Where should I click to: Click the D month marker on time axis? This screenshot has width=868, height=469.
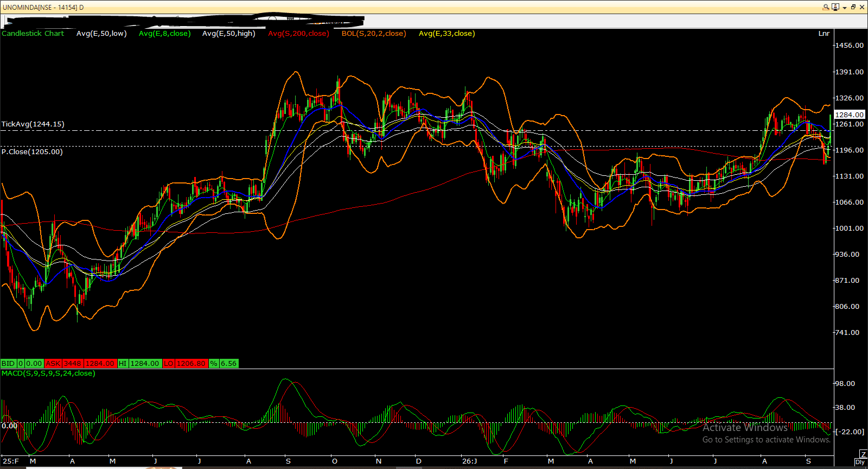(419, 461)
